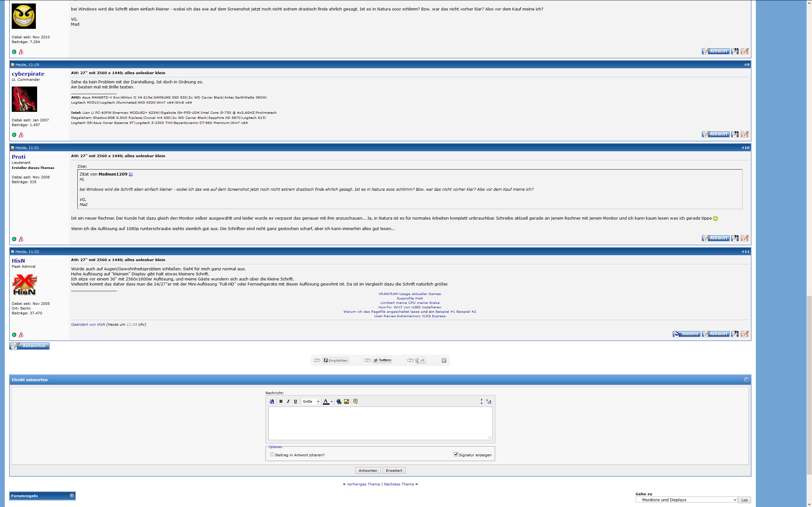The height and width of the screenshot is (507, 812).
Task: Click the Italic formatting icon
Action: [288, 401]
